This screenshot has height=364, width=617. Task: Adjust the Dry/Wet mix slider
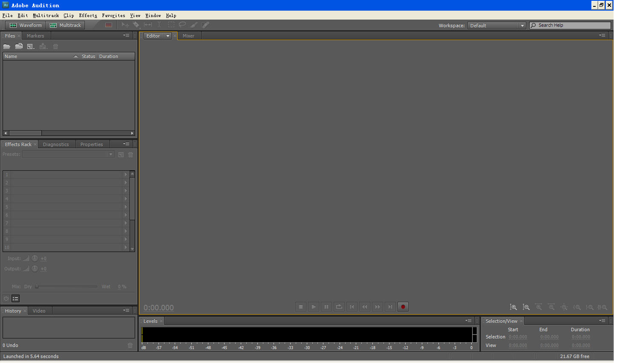66,287
